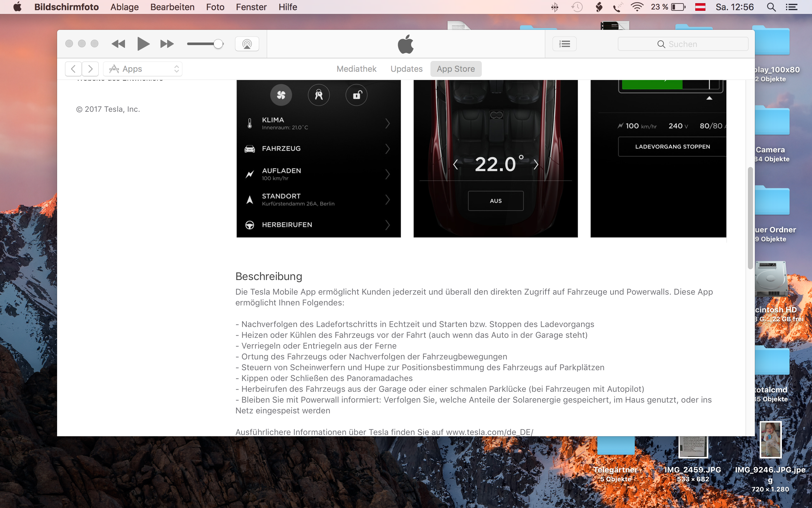812x508 pixels.
Task: Open Spotlight search magnifier
Action: pos(771,7)
